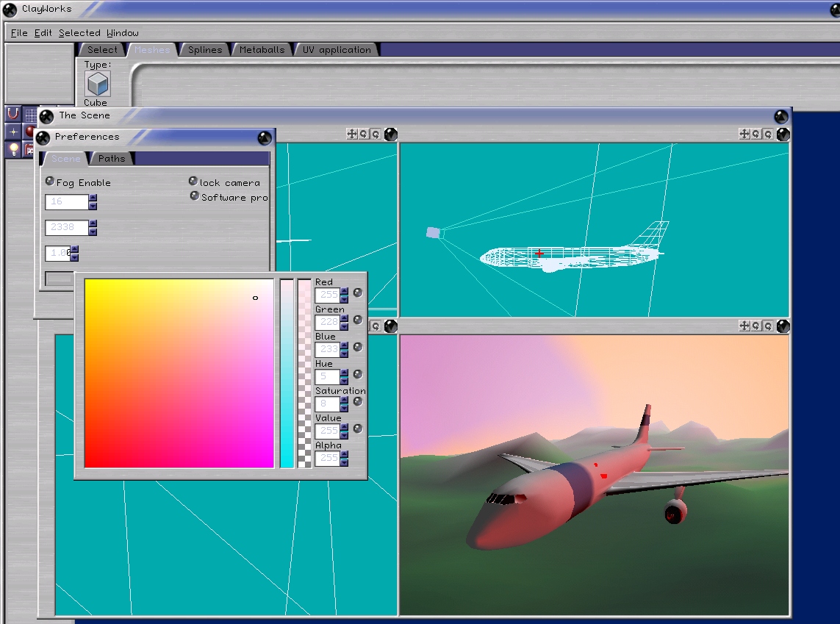Click the pan icon in rendered viewport header
840x624 pixels.
click(744, 326)
